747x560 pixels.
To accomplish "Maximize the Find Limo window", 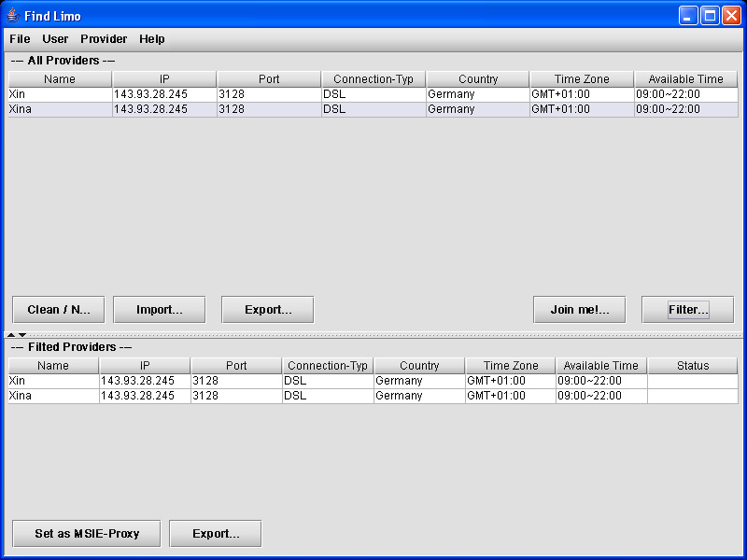I will pos(710,15).
